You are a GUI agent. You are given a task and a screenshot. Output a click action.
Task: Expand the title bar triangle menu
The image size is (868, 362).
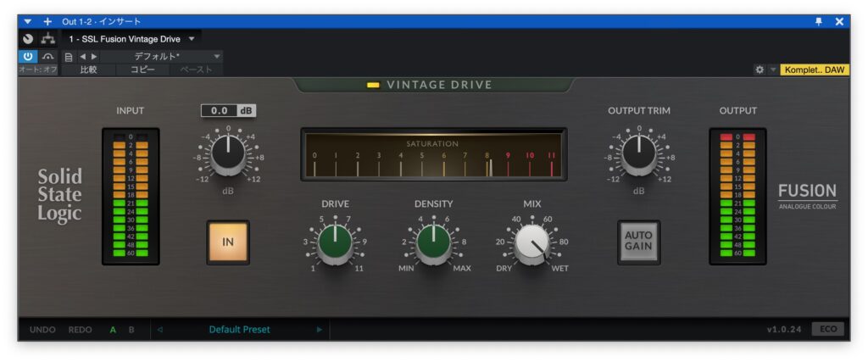point(28,21)
